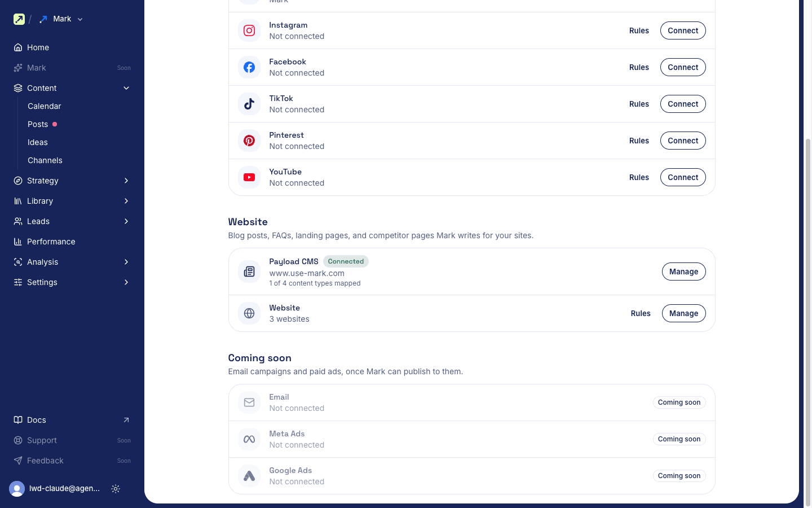
Task: Click the Google Ads logo icon
Action: (249, 476)
